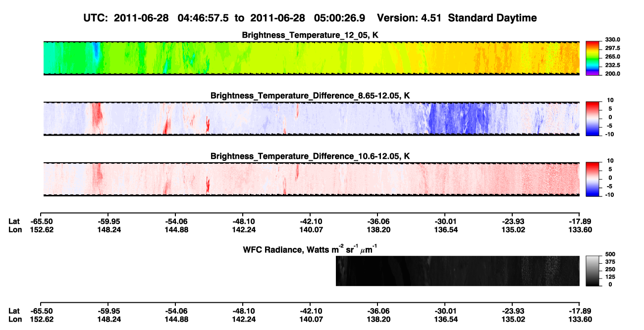The height and width of the screenshot is (330, 644).
Task: Click latitude -36.06 on the axis below WFC Radiance
Action: [x=377, y=311]
